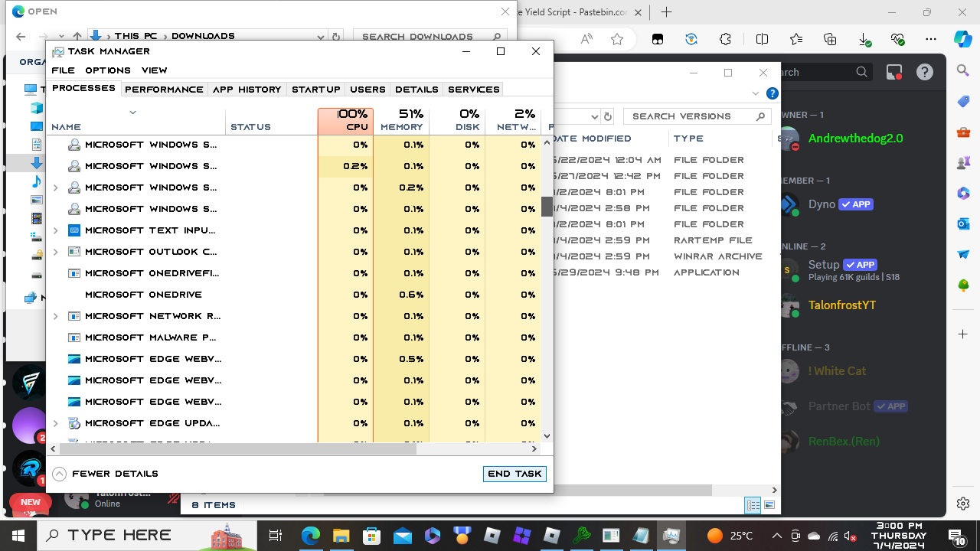The height and width of the screenshot is (551, 980).
Task: Expand the Microsoft Network R... process
Action: point(56,316)
